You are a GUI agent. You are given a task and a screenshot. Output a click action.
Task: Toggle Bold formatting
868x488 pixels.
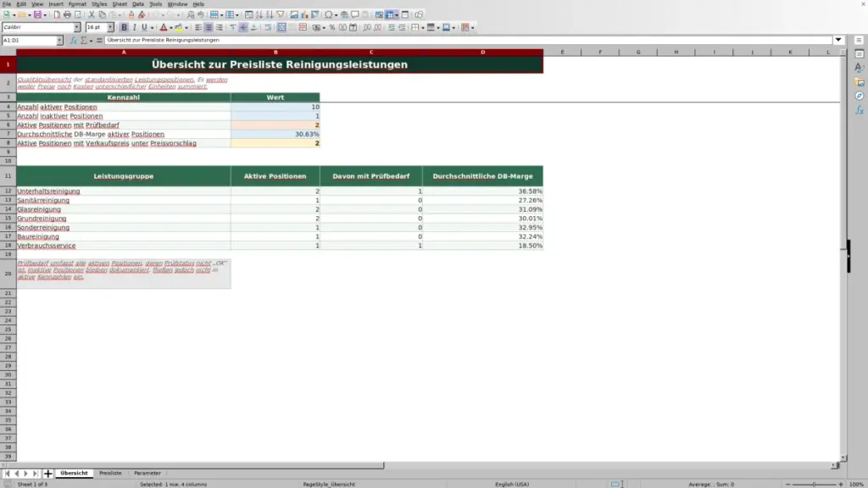pyautogui.click(x=124, y=27)
